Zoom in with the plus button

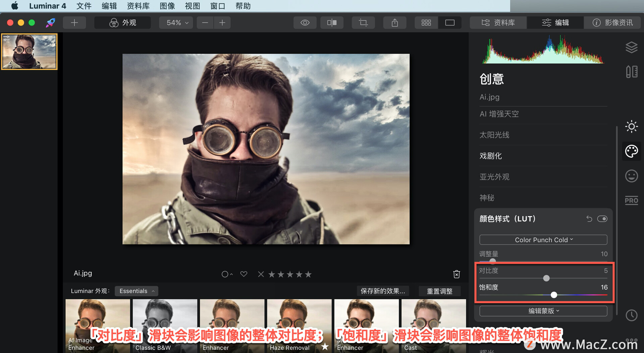(222, 23)
